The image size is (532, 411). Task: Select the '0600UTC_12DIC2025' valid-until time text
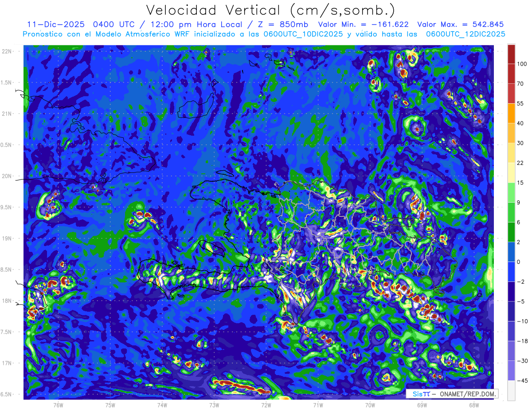tap(465, 34)
